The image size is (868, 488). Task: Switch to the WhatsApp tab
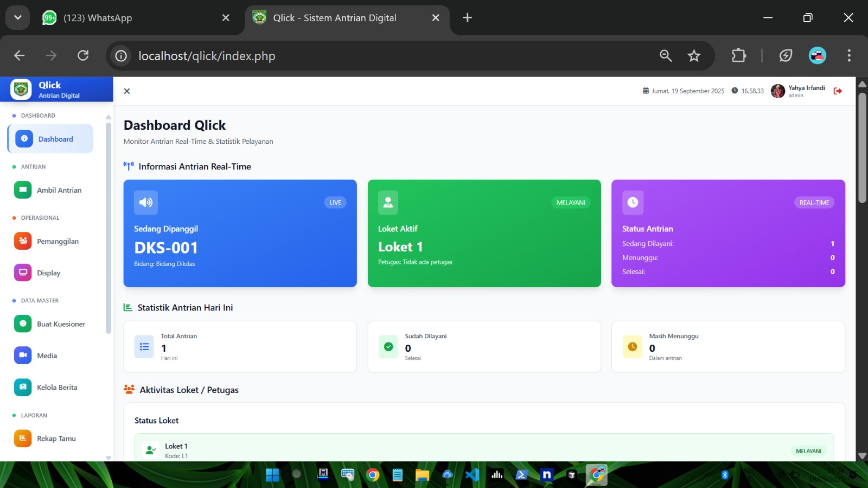coord(98,18)
